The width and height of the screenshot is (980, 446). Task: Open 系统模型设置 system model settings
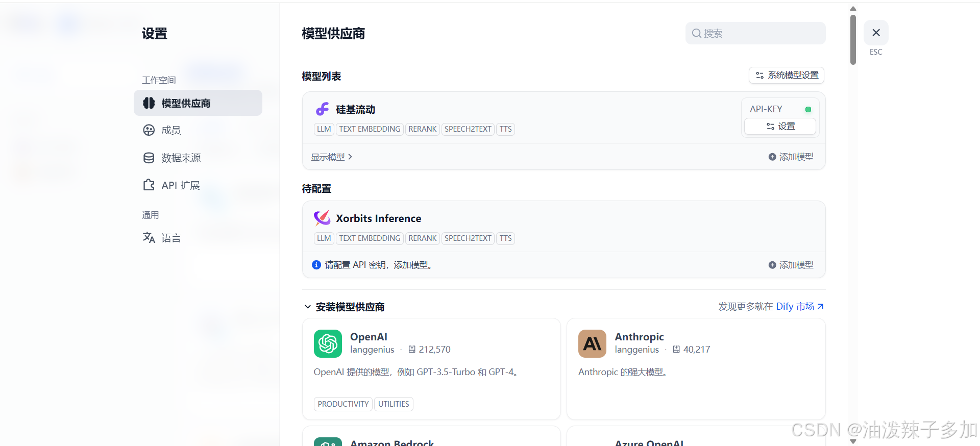point(787,75)
